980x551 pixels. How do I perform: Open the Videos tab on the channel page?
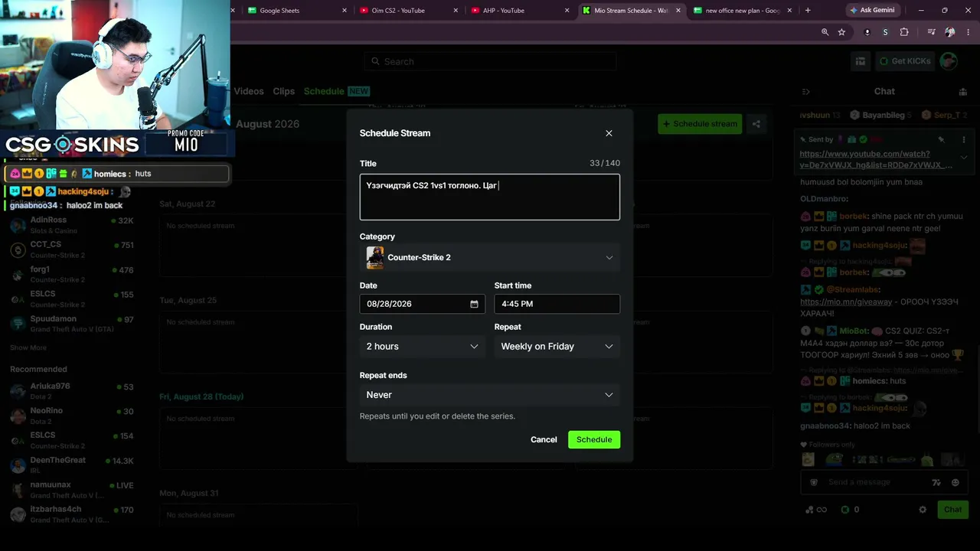249,91
